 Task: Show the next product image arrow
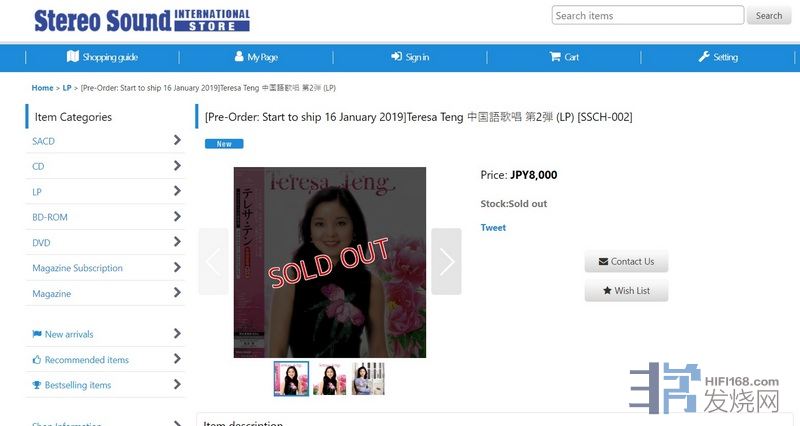[x=446, y=261]
